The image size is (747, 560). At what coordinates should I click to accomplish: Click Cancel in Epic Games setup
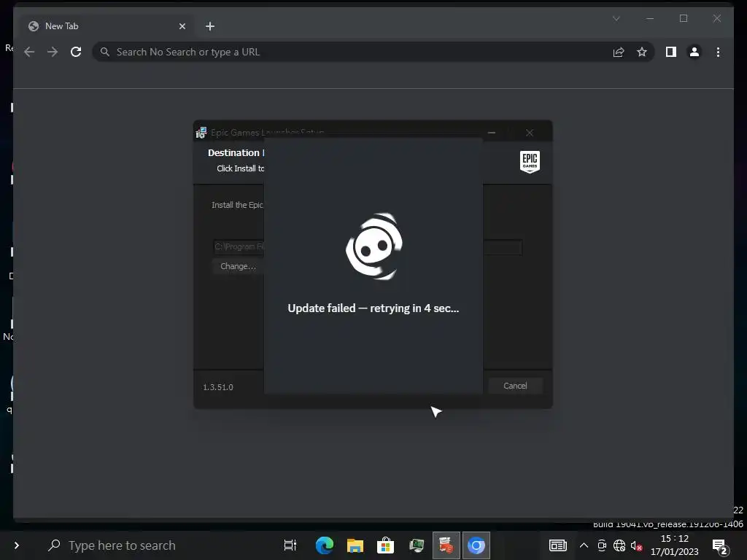(x=515, y=386)
